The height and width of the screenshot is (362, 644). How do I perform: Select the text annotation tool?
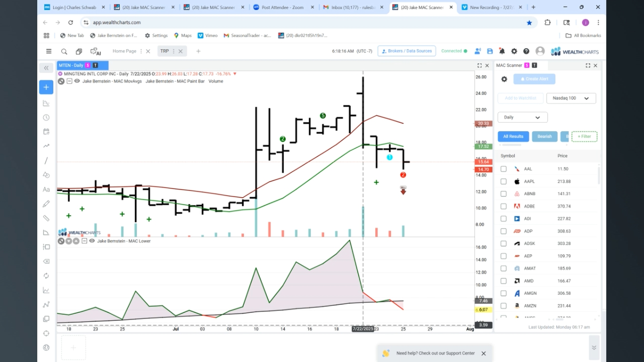point(46,189)
